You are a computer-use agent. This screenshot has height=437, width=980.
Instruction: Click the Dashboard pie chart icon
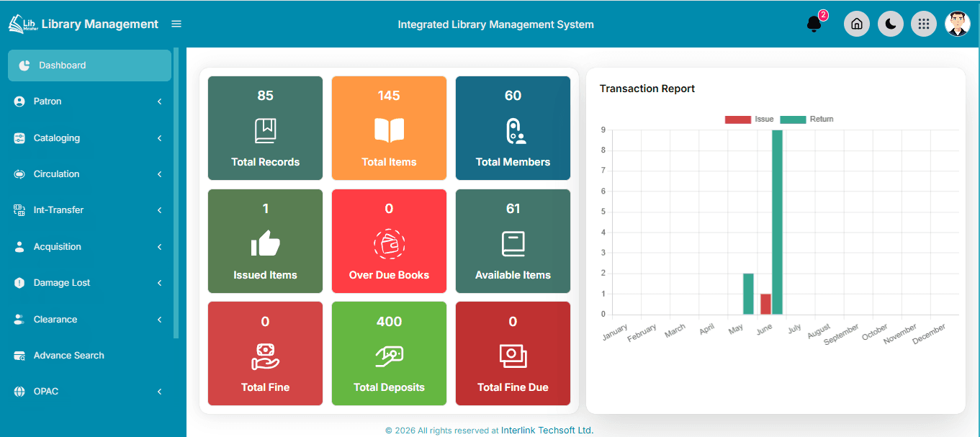click(x=24, y=66)
